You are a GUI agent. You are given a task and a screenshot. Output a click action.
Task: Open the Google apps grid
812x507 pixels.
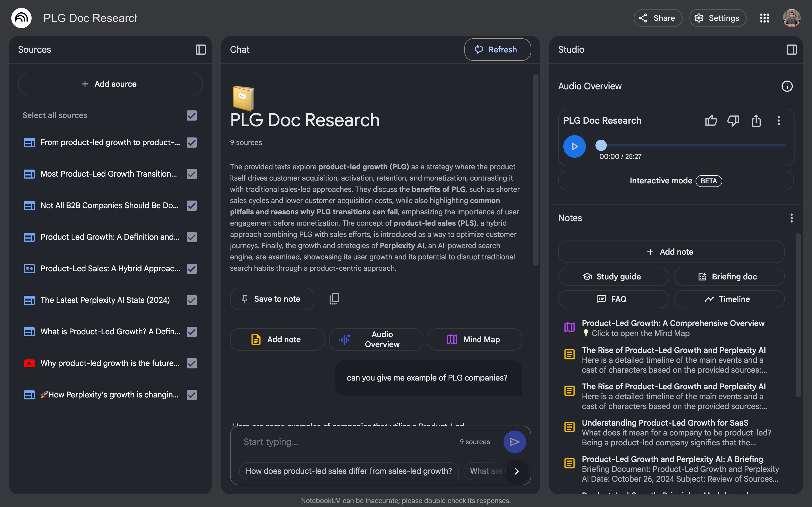[x=765, y=18]
